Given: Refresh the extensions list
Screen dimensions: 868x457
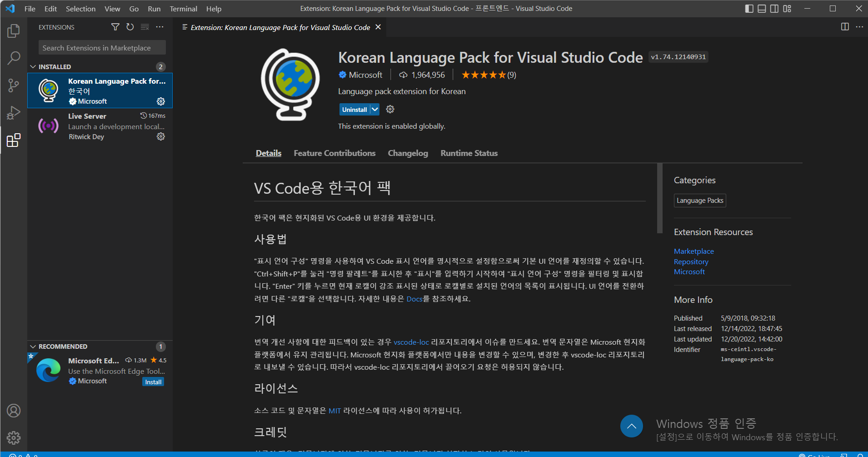Looking at the screenshot, I should point(130,27).
